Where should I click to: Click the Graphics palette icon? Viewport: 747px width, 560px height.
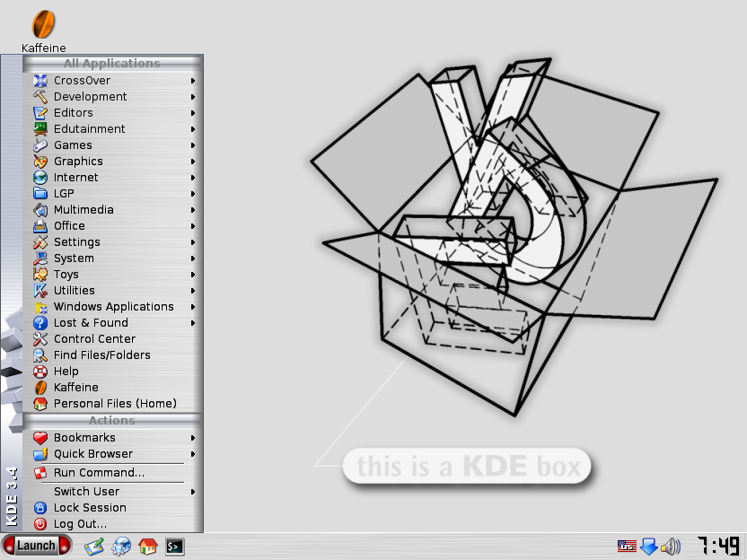(x=40, y=162)
